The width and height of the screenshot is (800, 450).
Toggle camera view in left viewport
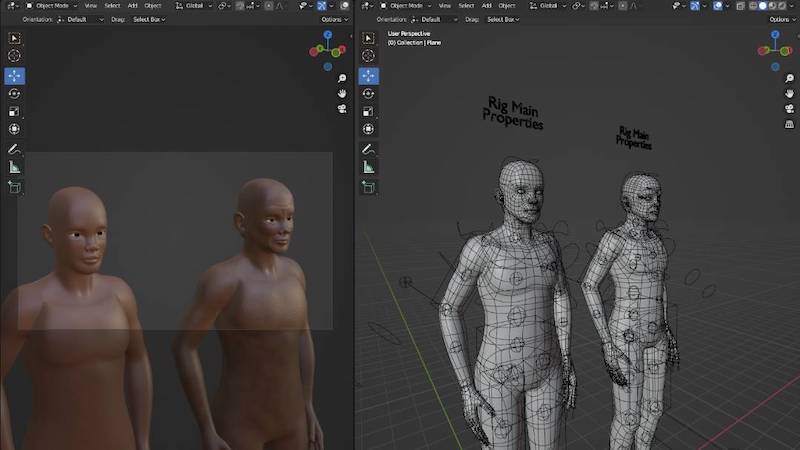click(342, 108)
